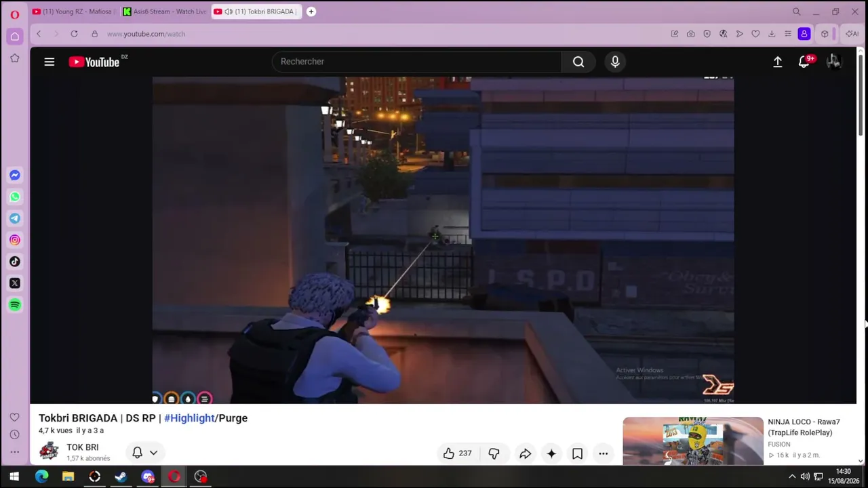Launch Microsoft Edge from the taskbar
This screenshot has width=868, height=488.
[x=42, y=476]
